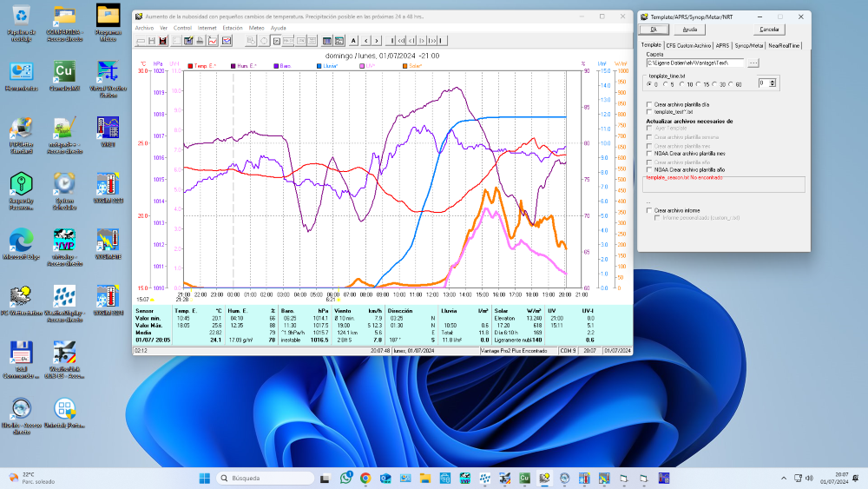868x489 pixels.
Task: Click the red Temp. E. legend swatch
Action: [188, 65]
